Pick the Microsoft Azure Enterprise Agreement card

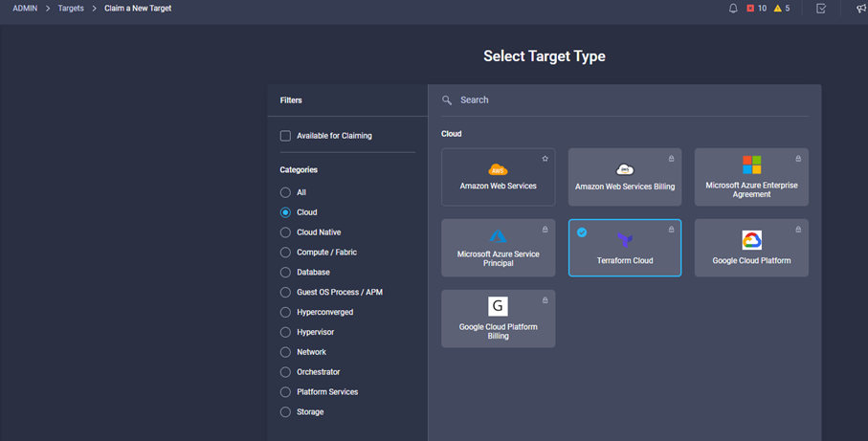(751, 177)
